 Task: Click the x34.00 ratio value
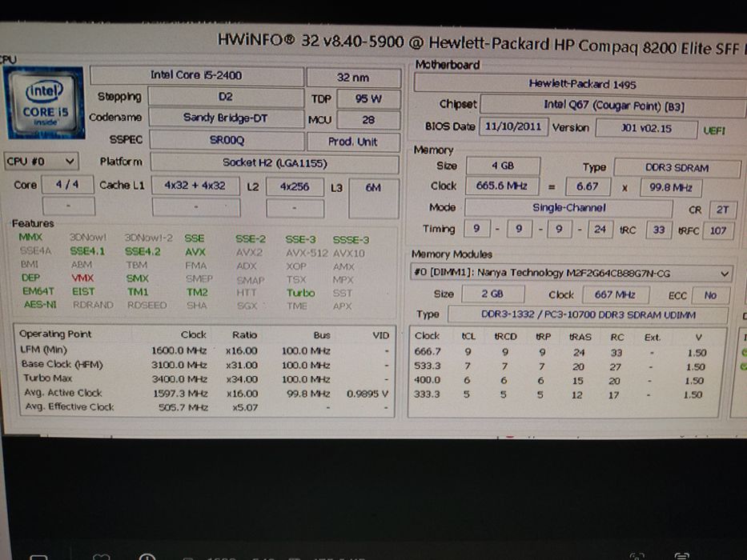(x=242, y=379)
